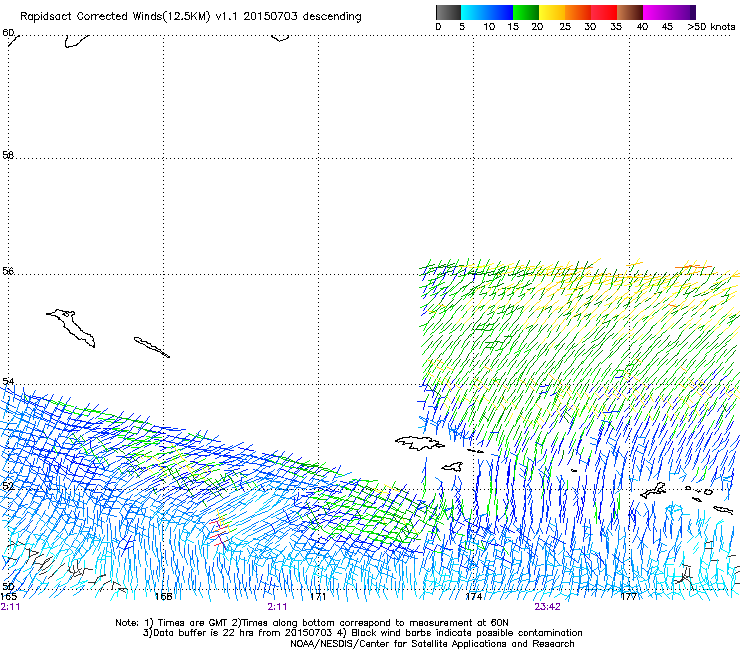Viewport: 740px width, 650px height.
Task: Click the '40' legend scale label
Action: 642,27
